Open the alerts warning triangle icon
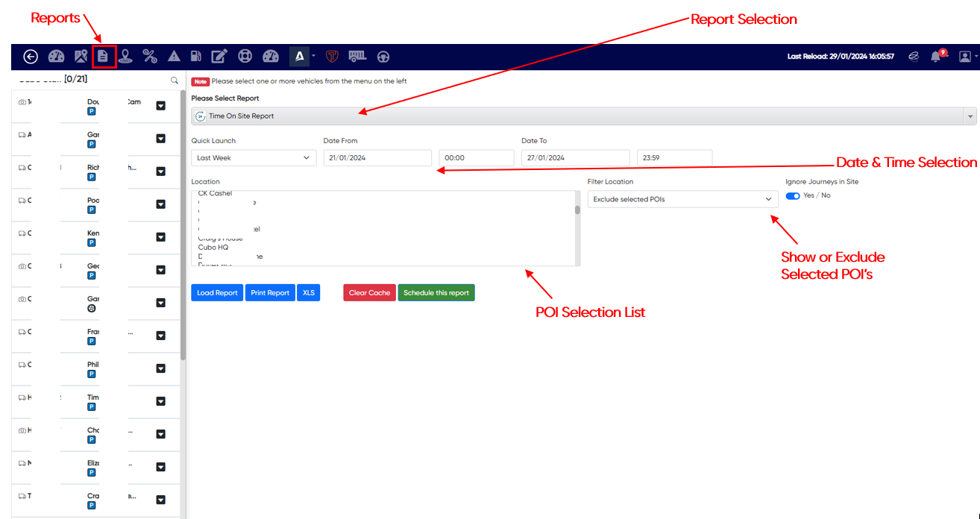This screenshot has height=519, width=980. [x=174, y=56]
